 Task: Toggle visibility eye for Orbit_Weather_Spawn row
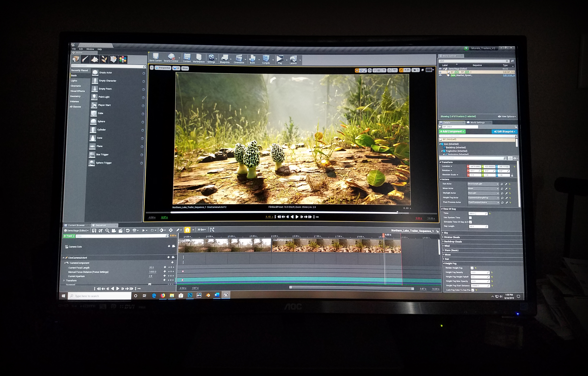pyautogui.click(x=440, y=75)
